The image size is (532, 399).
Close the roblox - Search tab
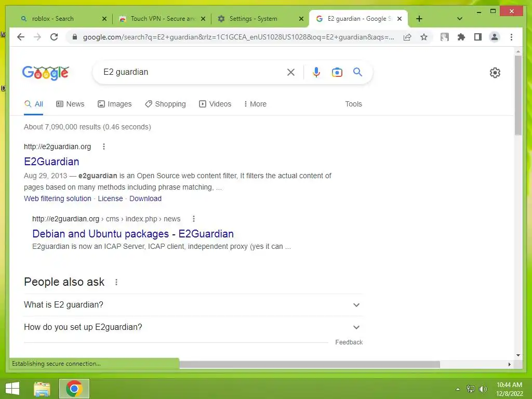pyautogui.click(x=104, y=19)
